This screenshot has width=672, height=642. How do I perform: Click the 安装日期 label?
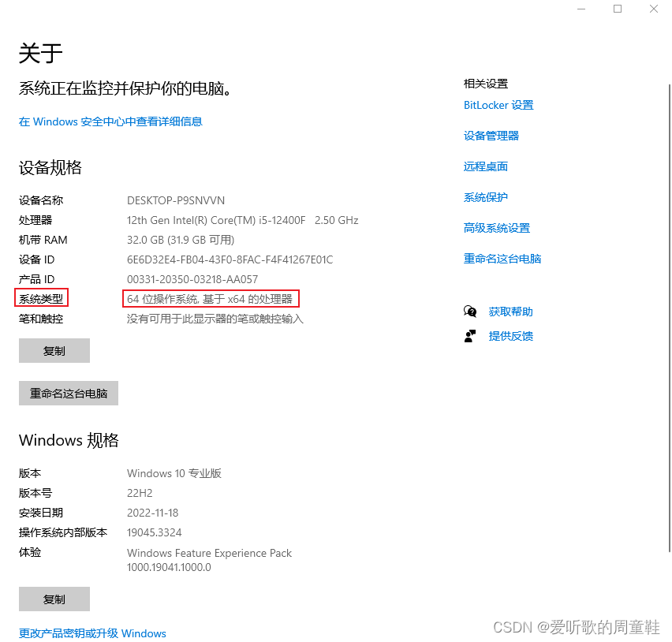click(x=41, y=513)
